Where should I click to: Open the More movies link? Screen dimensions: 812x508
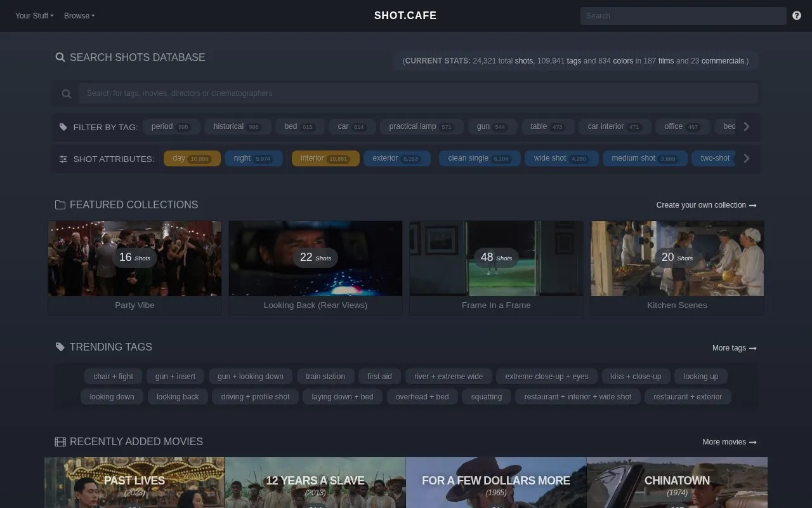click(729, 442)
